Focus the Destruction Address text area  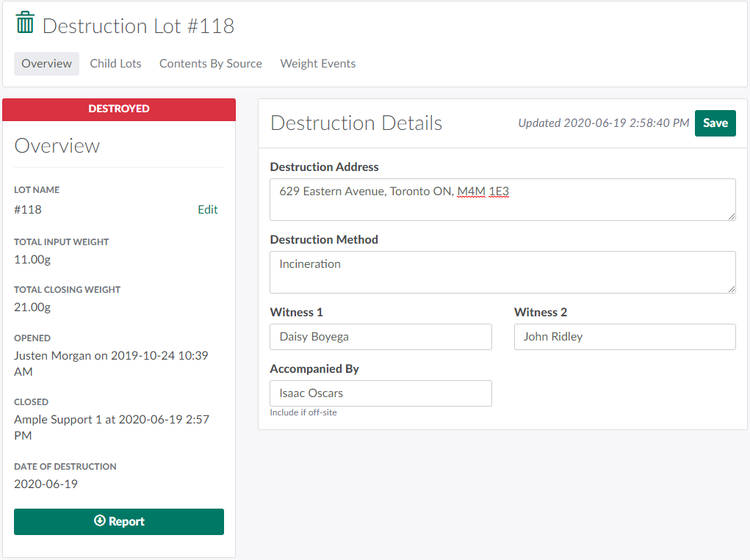pyautogui.click(x=502, y=199)
